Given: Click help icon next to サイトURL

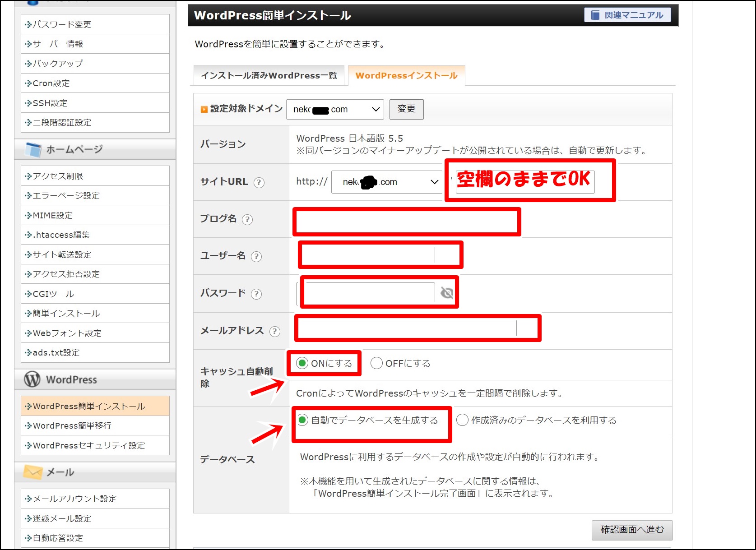Looking at the screenshot, I should 259,182.
